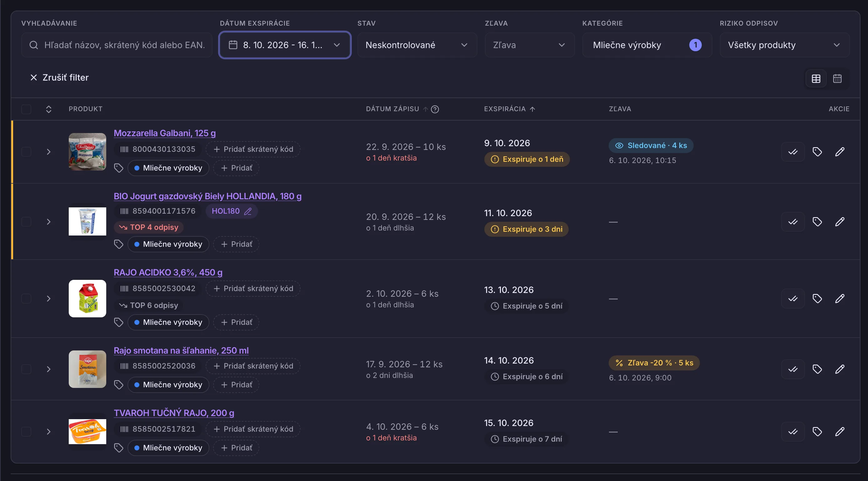
Task: Open discount tag for Mozzarella Galbani
Action: pyautogui.click(x=817, y=152)
